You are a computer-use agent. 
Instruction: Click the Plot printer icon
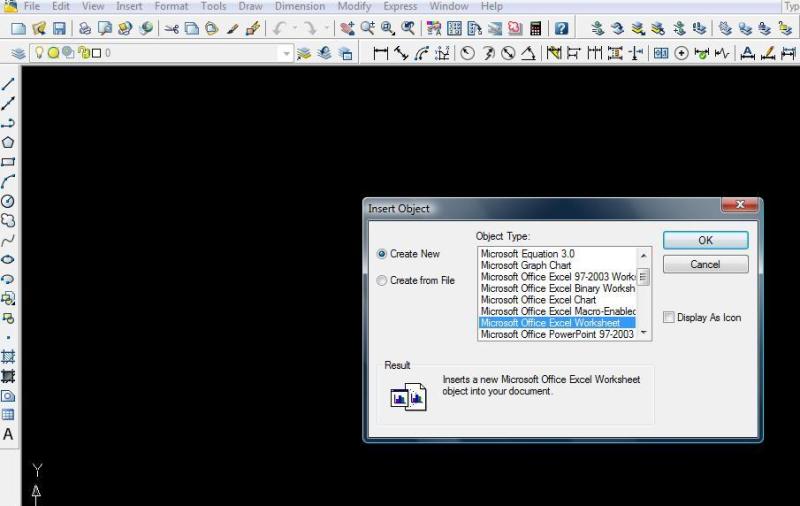point(85,29)
